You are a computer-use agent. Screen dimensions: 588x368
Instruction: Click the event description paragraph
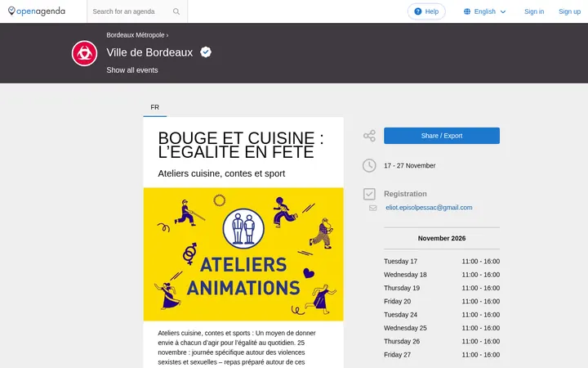coord(237,348)
